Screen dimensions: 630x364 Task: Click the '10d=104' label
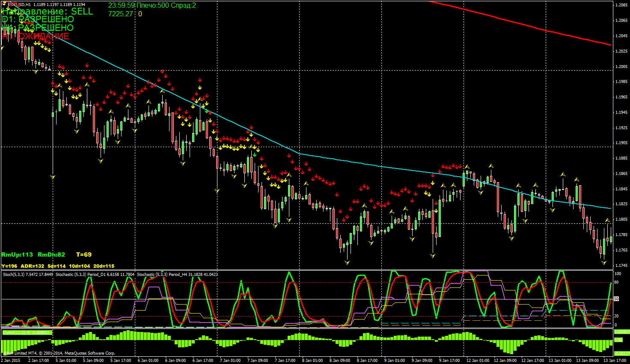(x=80, y=266)
